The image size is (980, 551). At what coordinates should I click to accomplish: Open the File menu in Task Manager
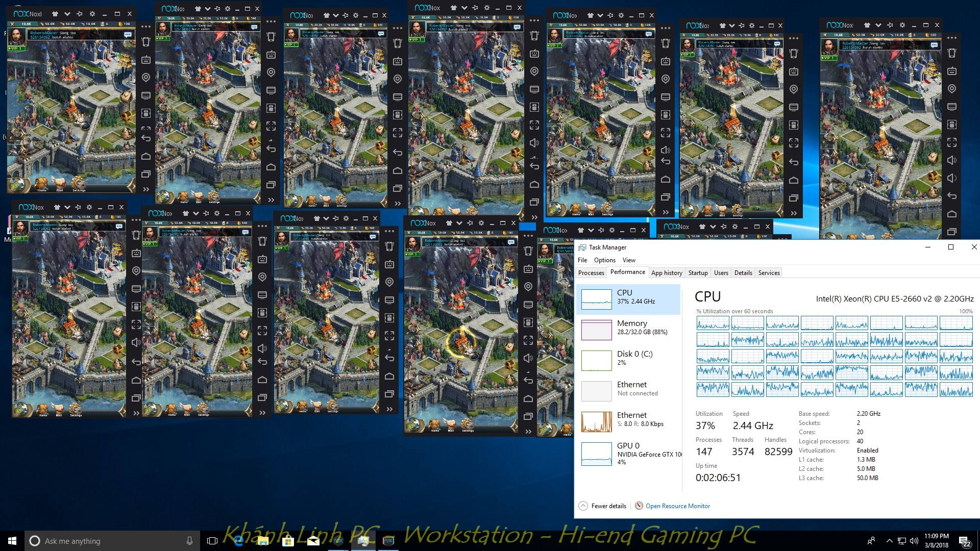pos(582,260)
